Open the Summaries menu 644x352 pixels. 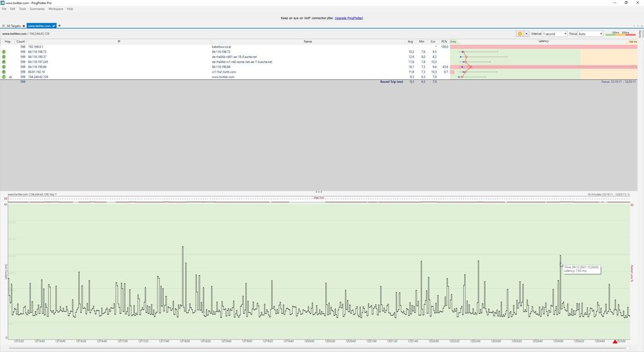37,9
